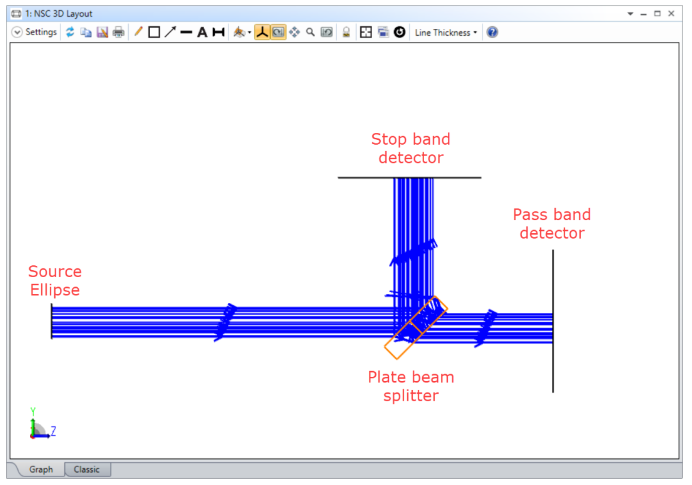This screenshot has height=485, width=692.
Task: Click the Settings button
Action: [x=41, y=32]
